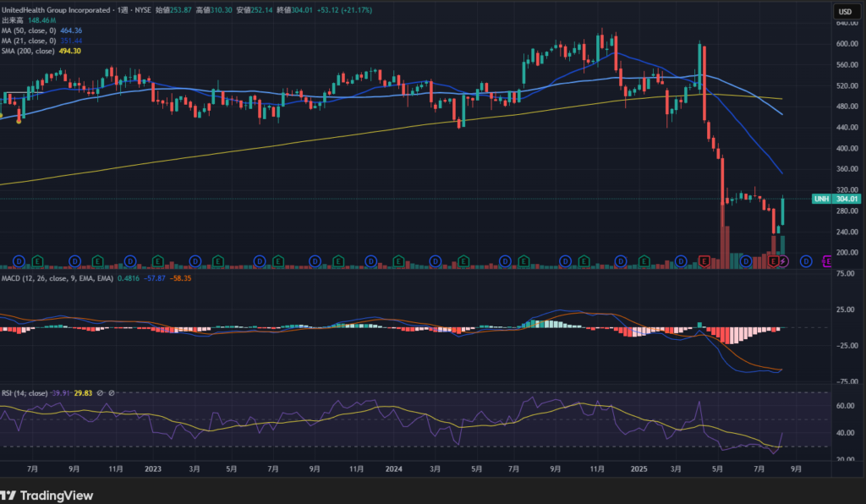Click the 終値 304.01 close value
Image resolution: width=866 pixels, height=504 pixels.
click(x=294, y=10)
